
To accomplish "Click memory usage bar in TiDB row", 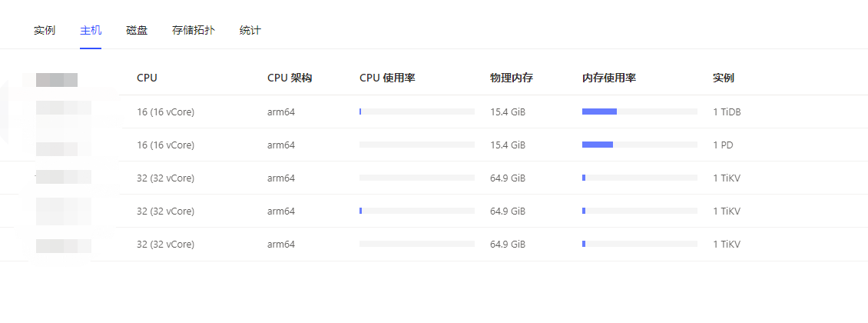I will coord(639,112).
